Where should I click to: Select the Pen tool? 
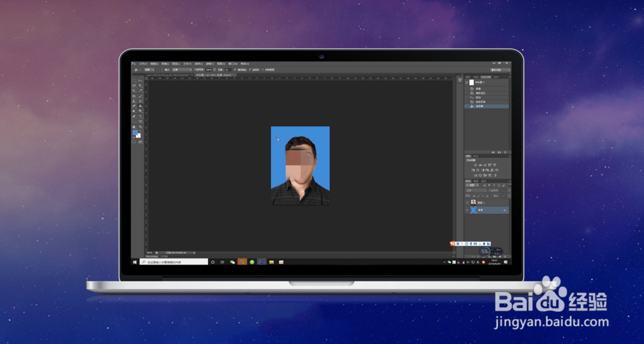pos(134,117)
